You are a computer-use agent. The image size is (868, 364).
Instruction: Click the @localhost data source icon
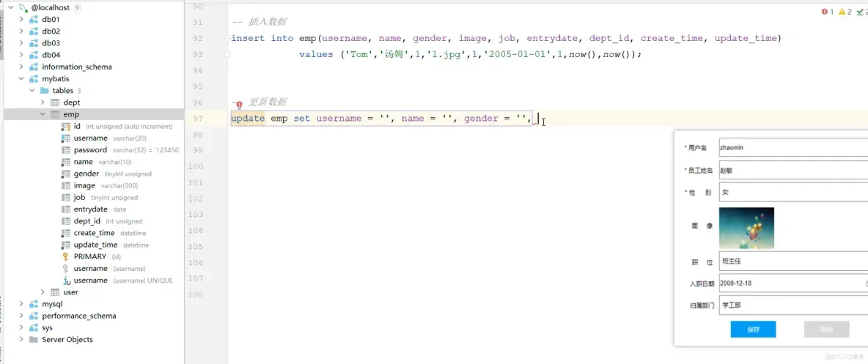tap(23, 8)
